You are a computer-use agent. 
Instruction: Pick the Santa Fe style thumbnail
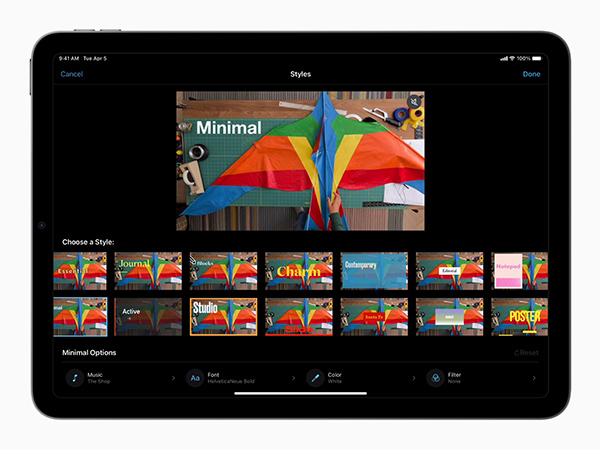374,317
